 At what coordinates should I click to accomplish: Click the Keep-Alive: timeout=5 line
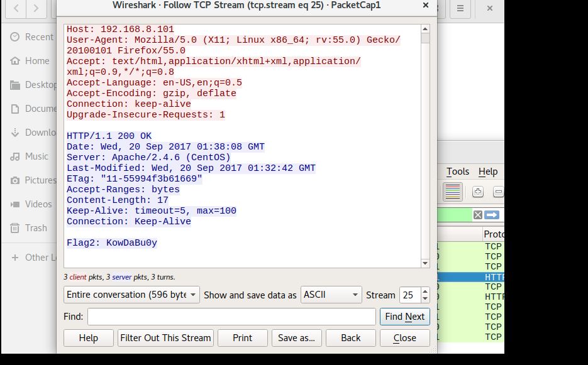[x=152, y=210]
